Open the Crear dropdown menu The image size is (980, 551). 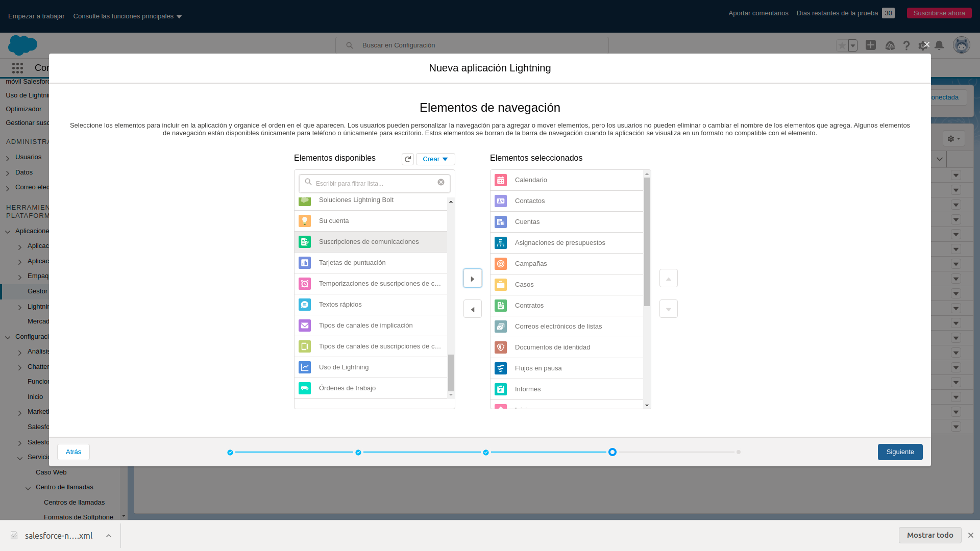click(x=435, y=159)
